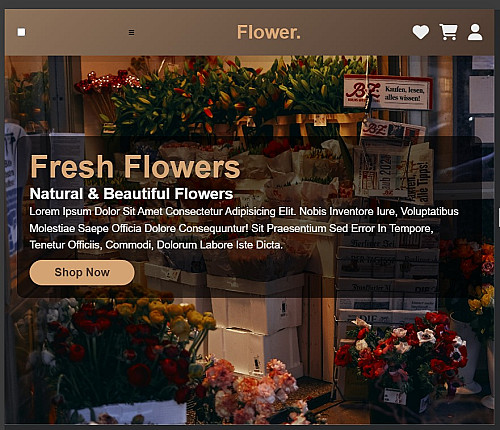Click the Lorem Ipsum description paragraph
This screenshot has width=500, height=430.
244,228
